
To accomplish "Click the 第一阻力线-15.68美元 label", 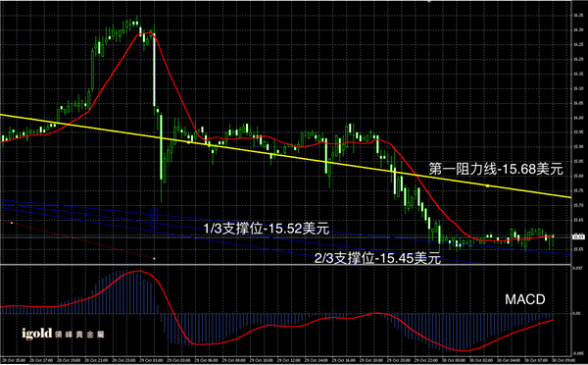I will [x=496, y=169].
